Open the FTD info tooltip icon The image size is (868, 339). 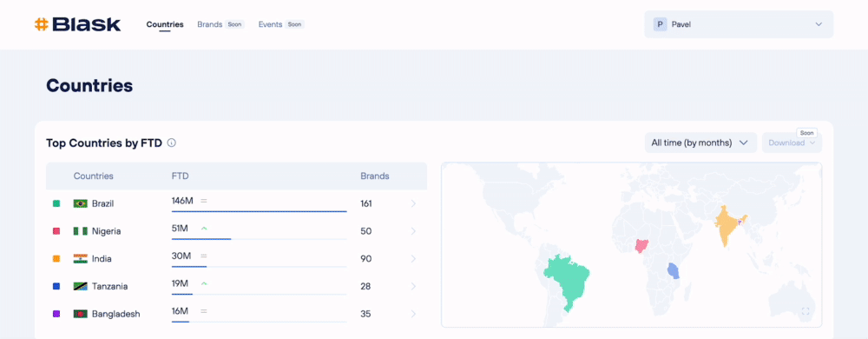tap(172, 143)
